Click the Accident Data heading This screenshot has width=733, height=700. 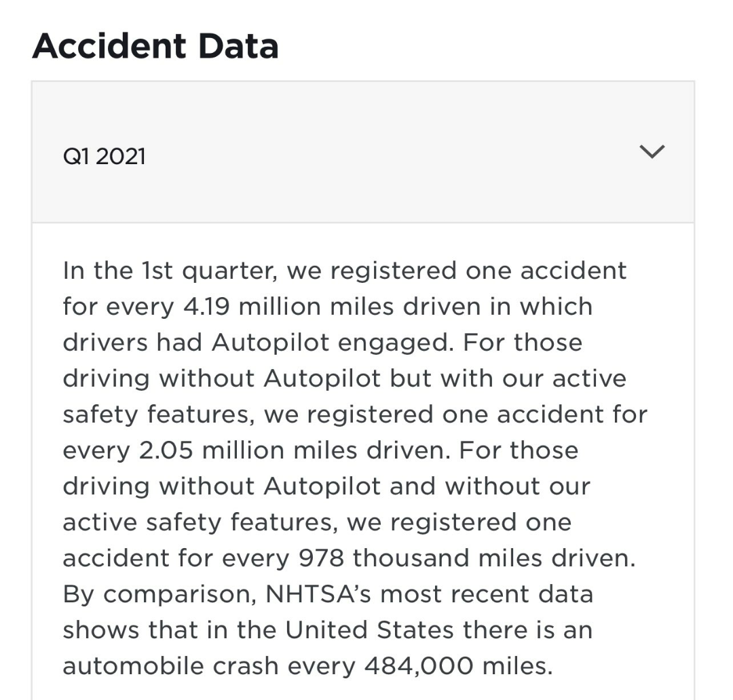[155, 46]
